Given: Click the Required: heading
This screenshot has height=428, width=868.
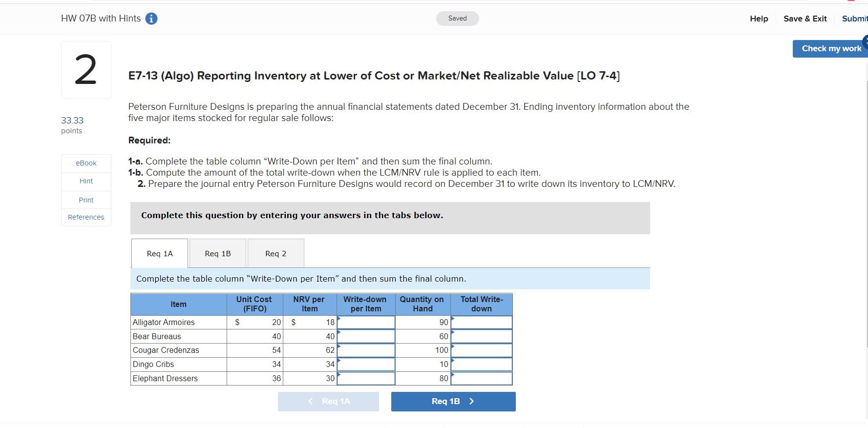Looking at the screenshot, I should (149, 141).
